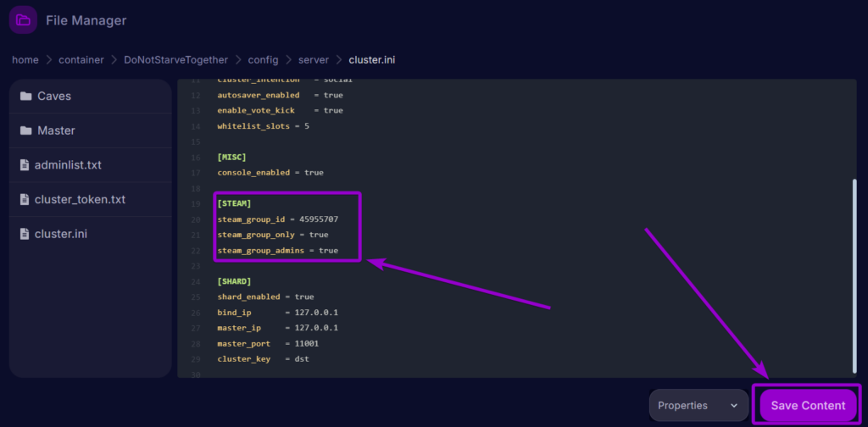Click the Master folder icon
This screenshot has height=427, width=868.
pos(25,130)
